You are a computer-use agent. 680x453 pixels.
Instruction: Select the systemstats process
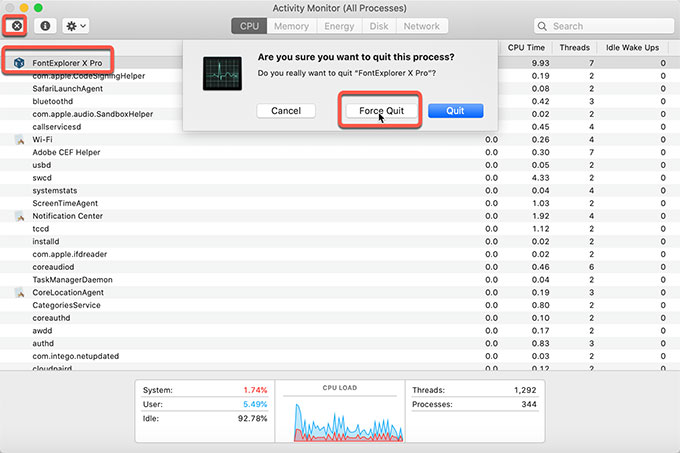55,190
